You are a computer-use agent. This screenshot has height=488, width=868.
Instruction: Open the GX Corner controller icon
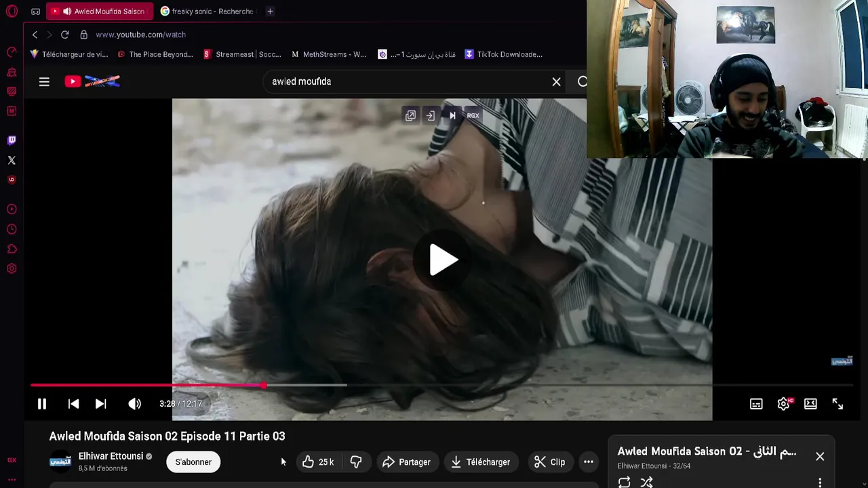point(36,12)
